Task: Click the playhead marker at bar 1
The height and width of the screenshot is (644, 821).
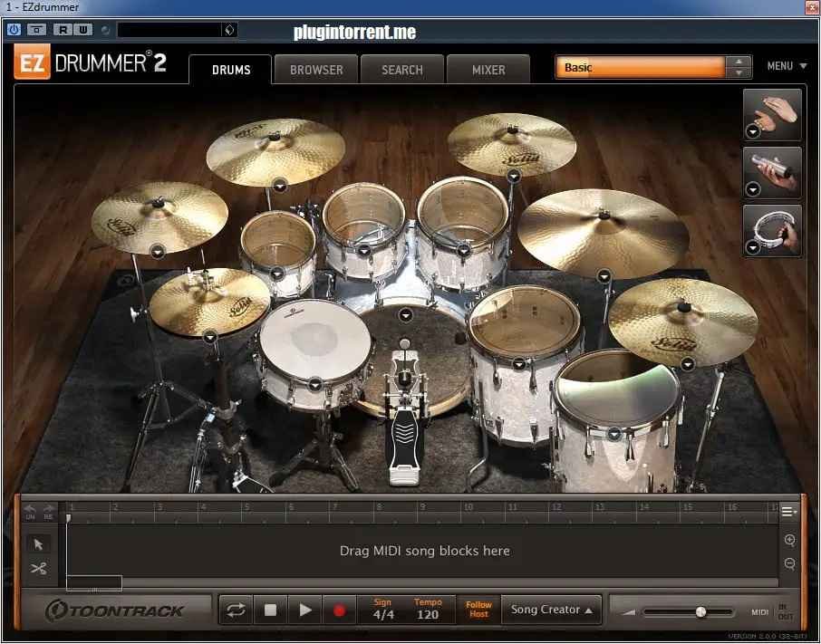Action: click(x=68, y=518)
